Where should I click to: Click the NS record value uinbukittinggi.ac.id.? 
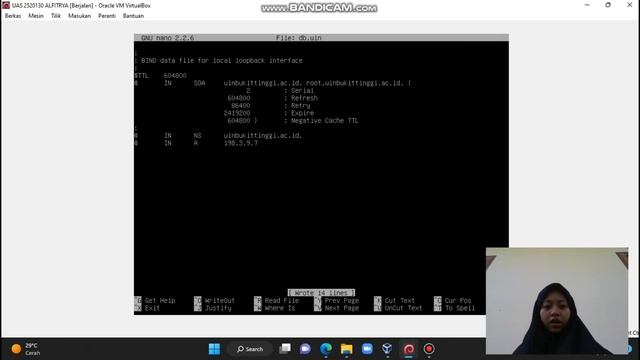pyautogui.click(x=263, y=136)
